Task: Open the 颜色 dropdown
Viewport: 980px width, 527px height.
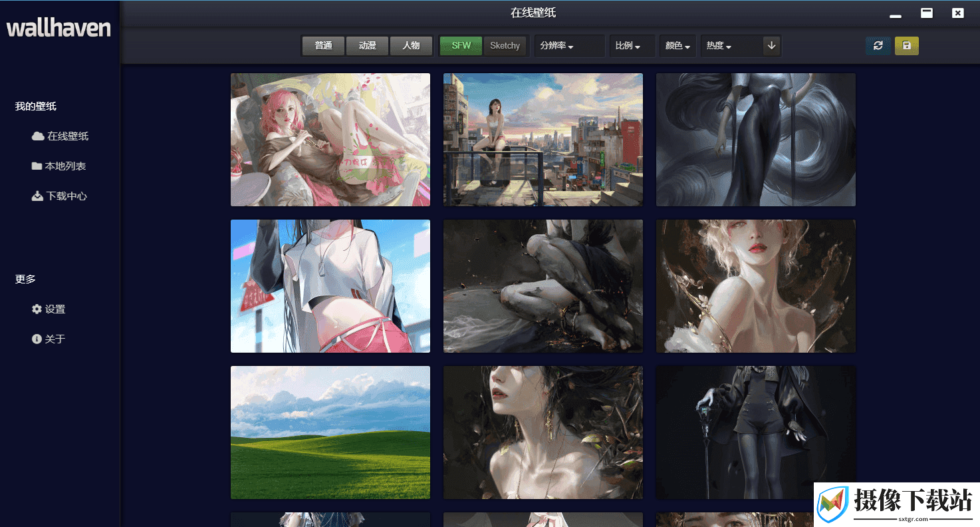Action: coord(677,46)
